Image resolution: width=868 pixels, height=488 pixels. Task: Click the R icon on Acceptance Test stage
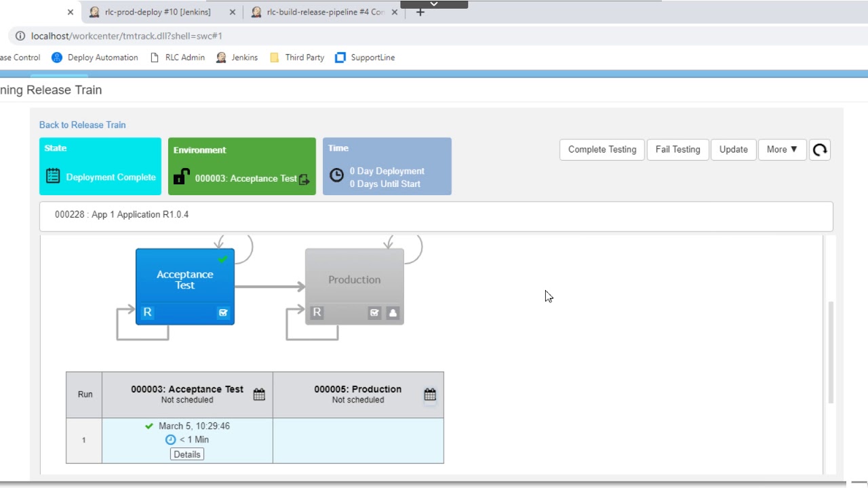pyautogui.click(x=147, y=312)
